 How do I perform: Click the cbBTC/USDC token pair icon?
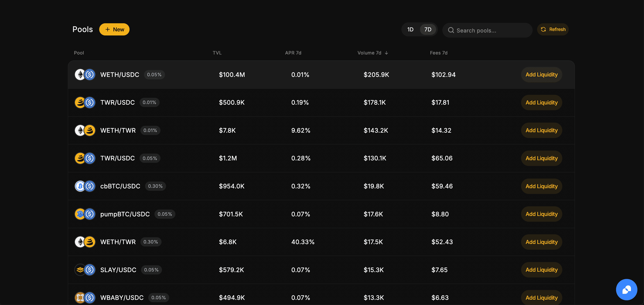pyautogui.click(x=85, y=186)
